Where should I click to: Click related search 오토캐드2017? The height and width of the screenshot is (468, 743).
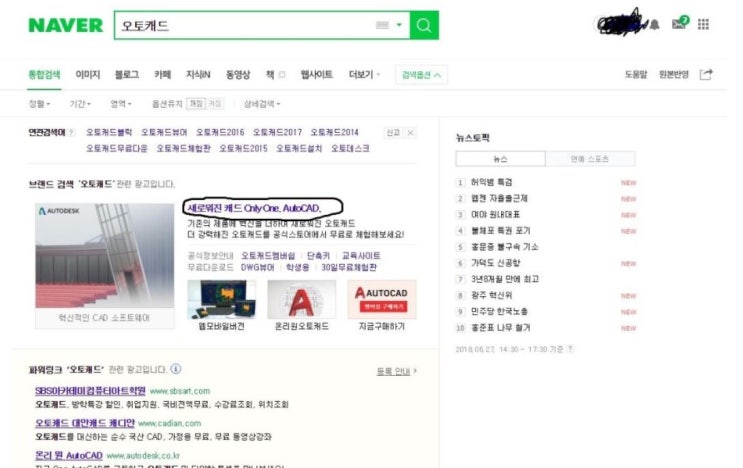(277, 133)
